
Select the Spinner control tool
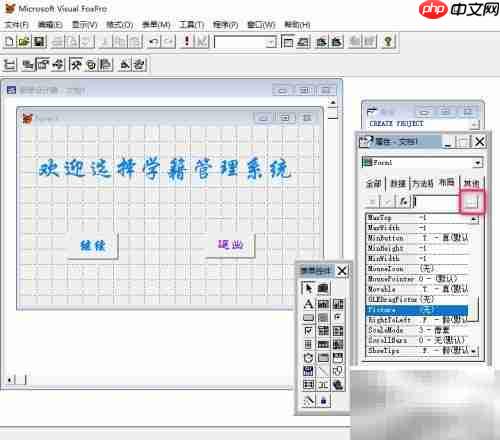pos(308,344)
